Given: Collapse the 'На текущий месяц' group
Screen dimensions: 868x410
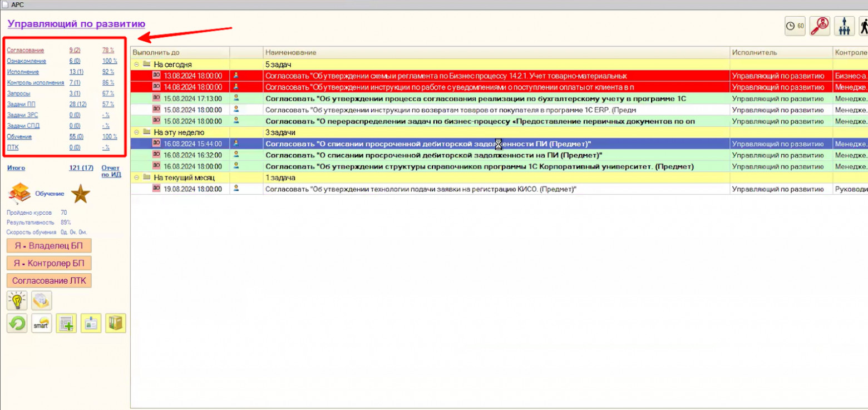Looking at the screenshot, I should pyautogui.click(x=136, y=177).
